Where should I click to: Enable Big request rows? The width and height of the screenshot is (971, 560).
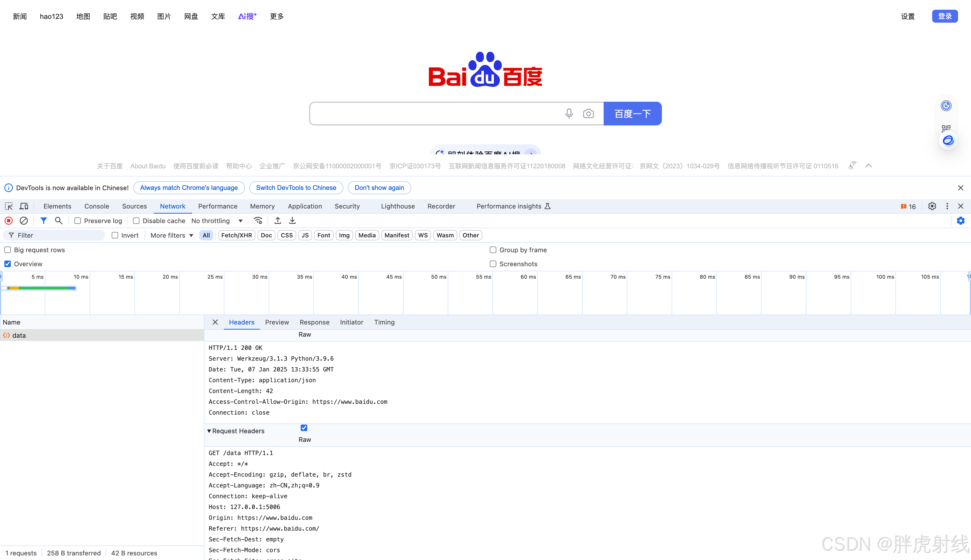point(8,250)
